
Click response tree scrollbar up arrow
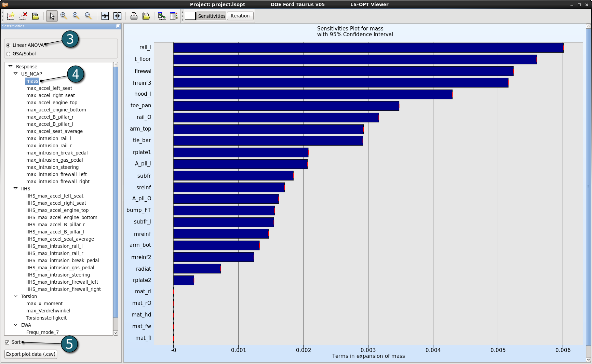pos(116,64)
